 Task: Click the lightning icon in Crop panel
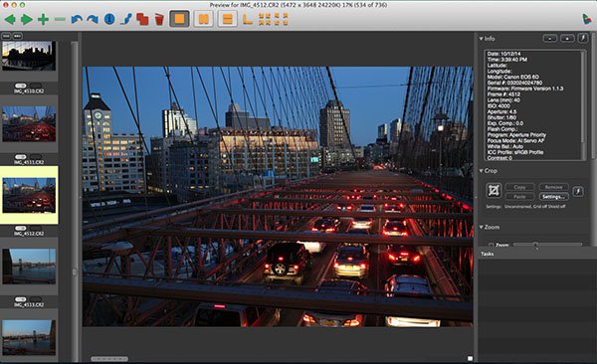578,192
